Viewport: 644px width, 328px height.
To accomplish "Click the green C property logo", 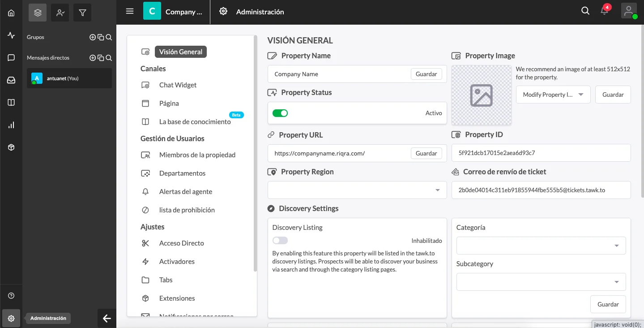I will coord(152,12).
